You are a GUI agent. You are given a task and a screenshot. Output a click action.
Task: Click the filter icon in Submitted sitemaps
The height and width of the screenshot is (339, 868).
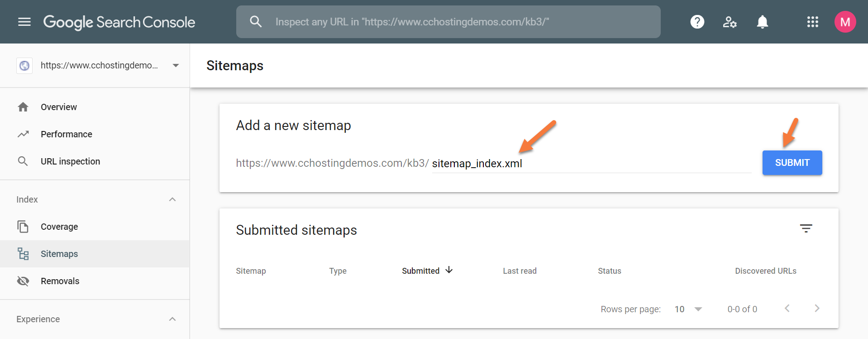tap(806, 228)
